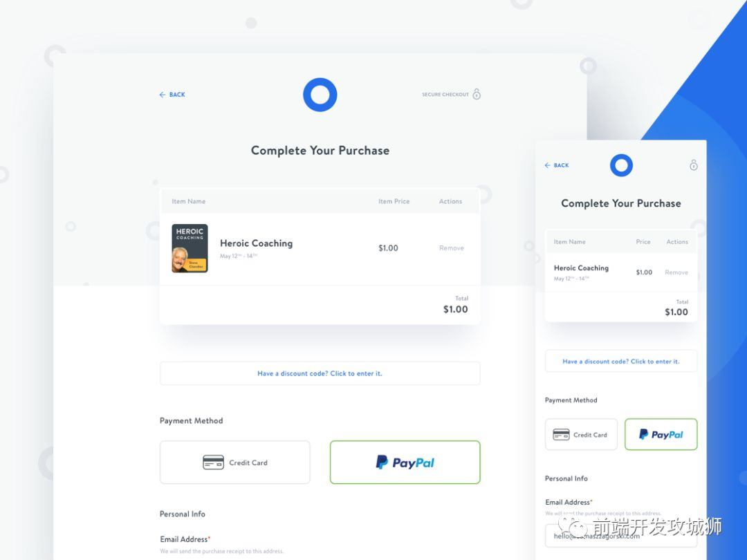This screenshot has width=747, height=560.
Task: Click the SECURE CHECKOUT label in the desktop view
Action: tap(445, 94)
